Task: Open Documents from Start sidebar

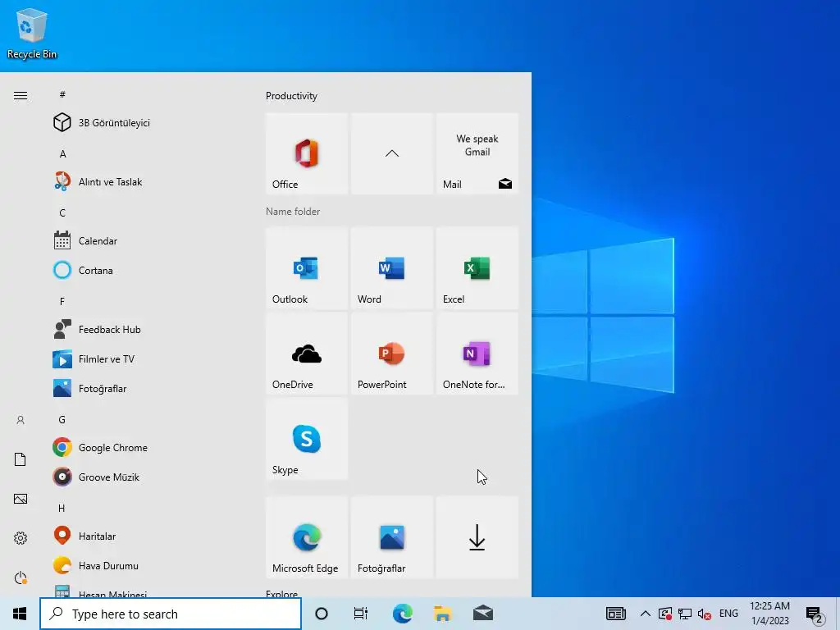Action: (21, 459)
